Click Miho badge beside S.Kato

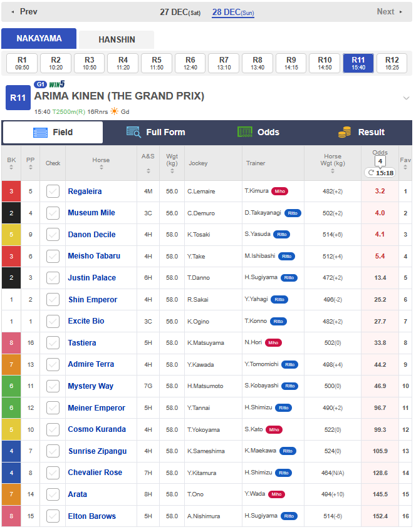(274, 429)
